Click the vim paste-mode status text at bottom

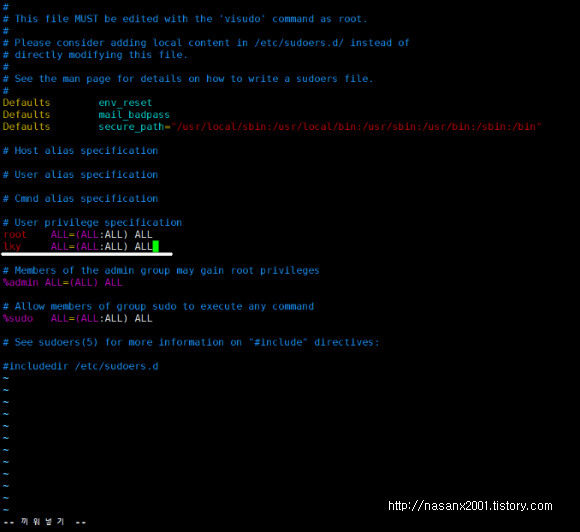pyautogui.click(x=44, y=522)
